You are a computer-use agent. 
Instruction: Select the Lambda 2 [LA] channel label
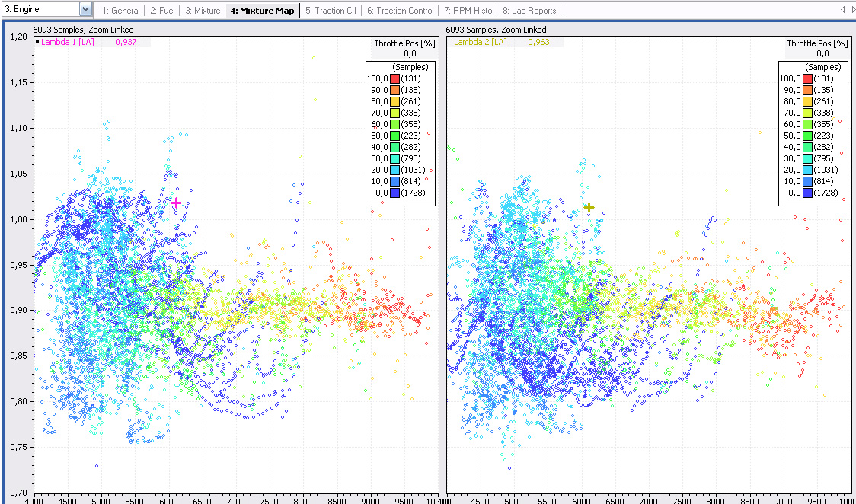coord(480,43)
